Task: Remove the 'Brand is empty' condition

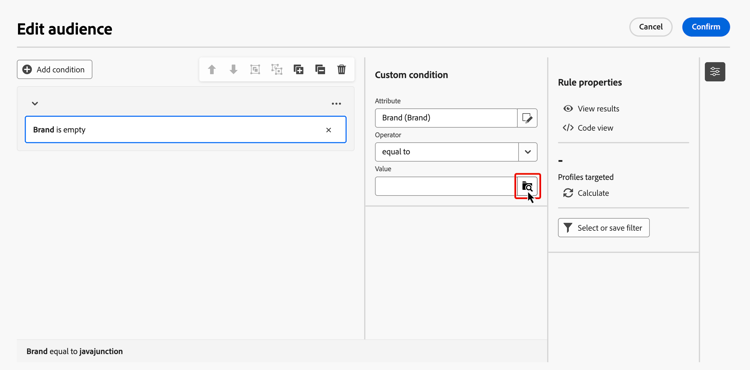Action: [329, 130]
